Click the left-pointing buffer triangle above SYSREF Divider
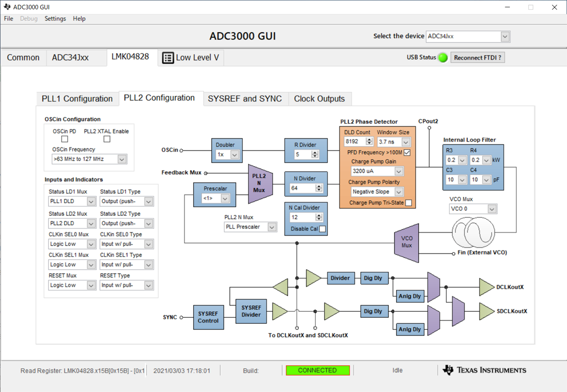Screen dimensions: 567x392 click(280, 287)
